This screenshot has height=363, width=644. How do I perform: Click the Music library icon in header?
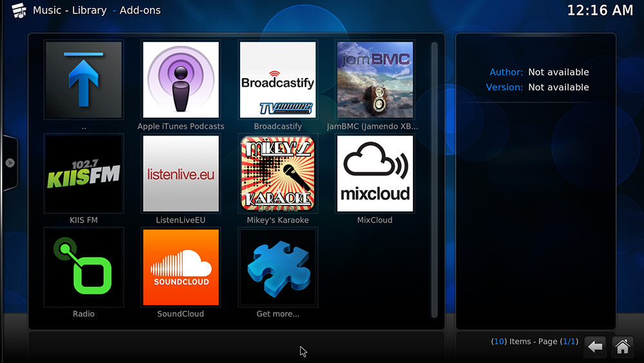[18, 10]
